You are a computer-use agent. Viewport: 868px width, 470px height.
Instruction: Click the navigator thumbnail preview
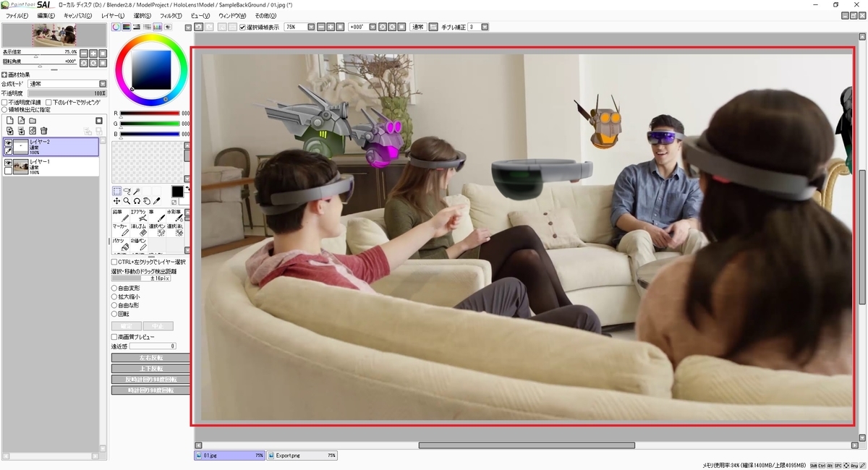click(54, 35)
